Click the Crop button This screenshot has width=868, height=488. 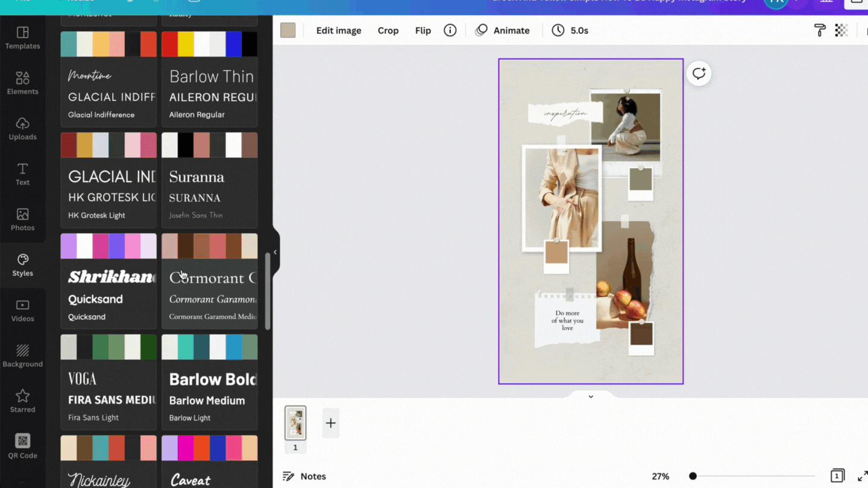tap(388, 30)
